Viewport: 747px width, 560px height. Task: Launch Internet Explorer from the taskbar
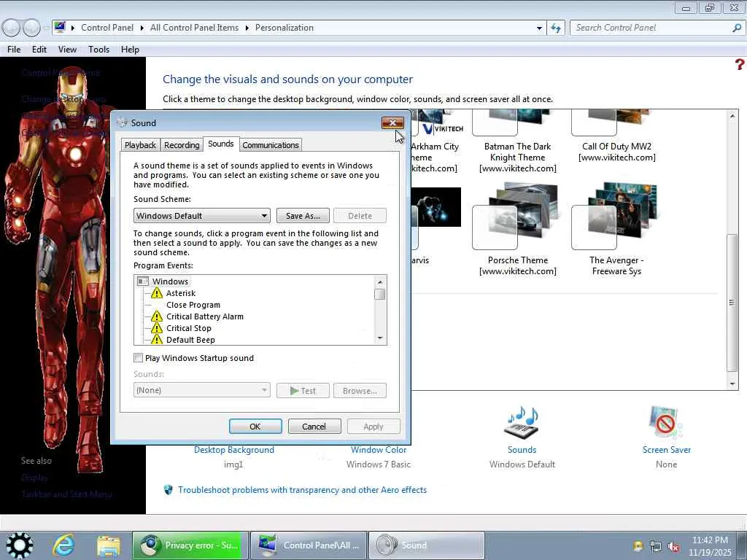point(63,545)
